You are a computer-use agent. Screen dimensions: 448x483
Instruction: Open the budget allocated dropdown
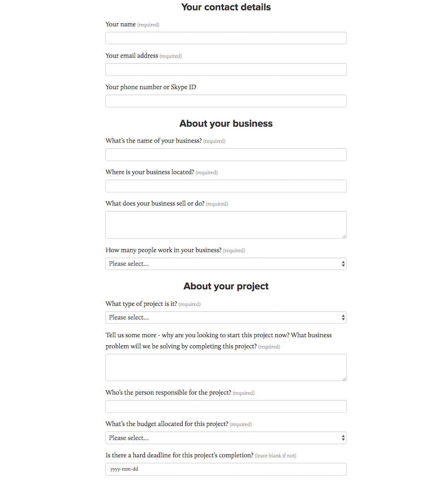pos(226,438)
